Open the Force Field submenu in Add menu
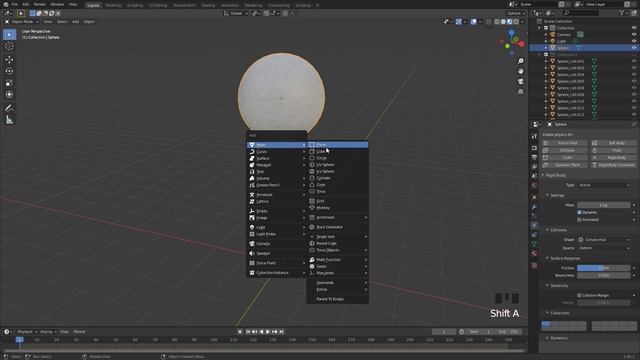 [277, 263]
